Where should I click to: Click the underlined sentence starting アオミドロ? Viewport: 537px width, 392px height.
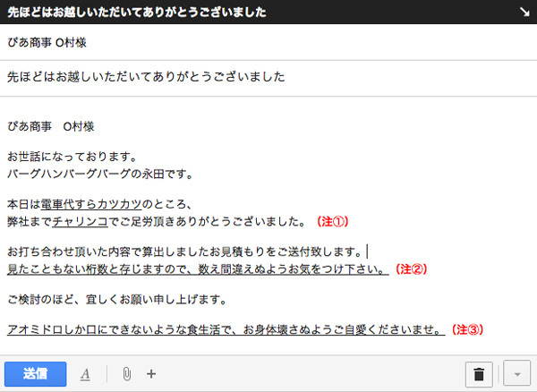point(224,329)
